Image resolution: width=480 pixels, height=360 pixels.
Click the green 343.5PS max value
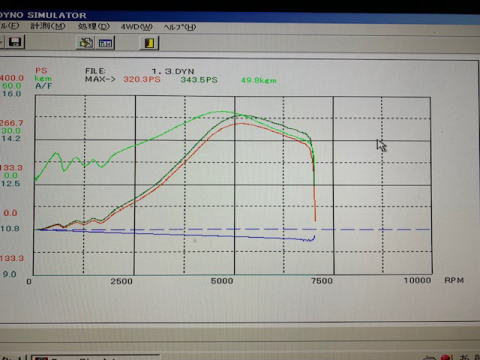click(199, 80)
